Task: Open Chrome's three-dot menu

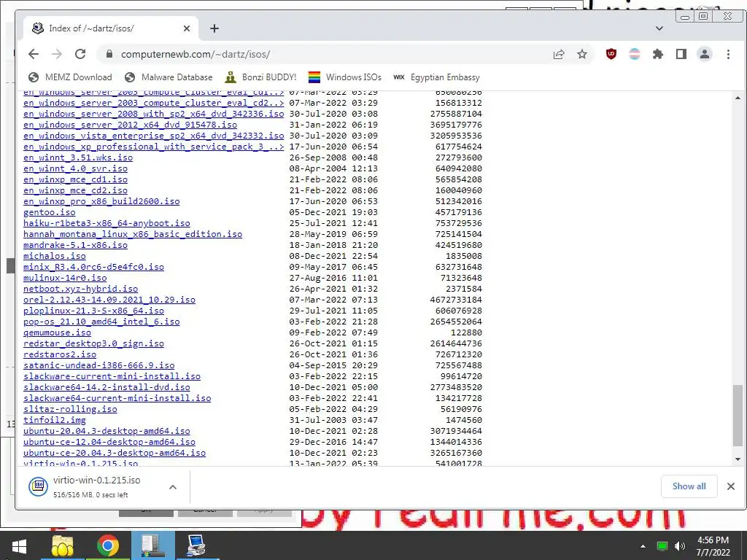Action: coord(728,54)
